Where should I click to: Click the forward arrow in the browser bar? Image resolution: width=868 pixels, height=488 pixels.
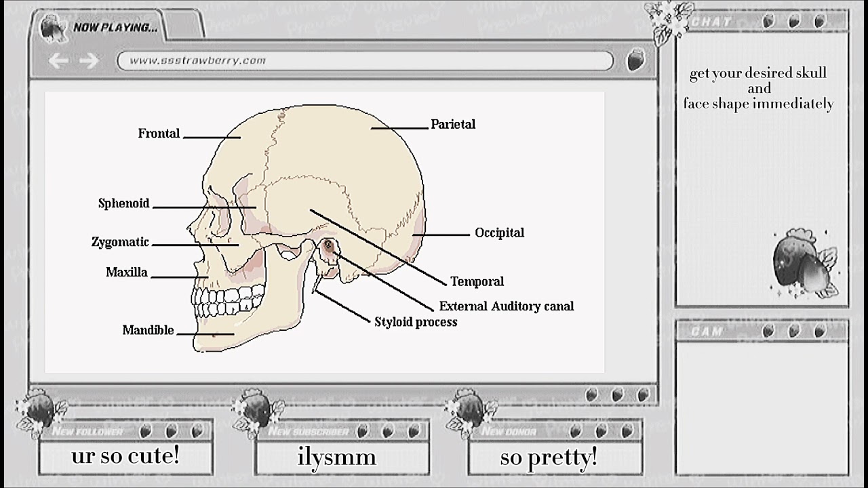pos(90,61)
